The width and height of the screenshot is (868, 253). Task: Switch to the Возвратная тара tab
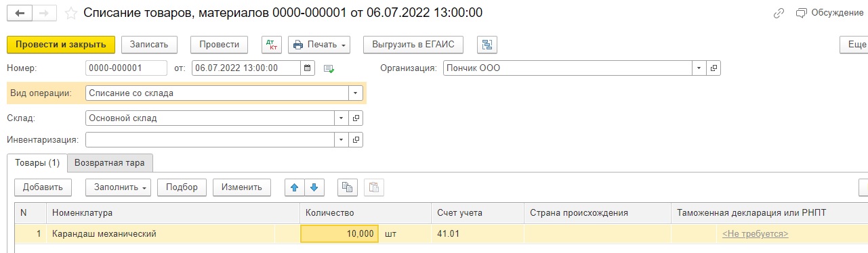[110, 163]
